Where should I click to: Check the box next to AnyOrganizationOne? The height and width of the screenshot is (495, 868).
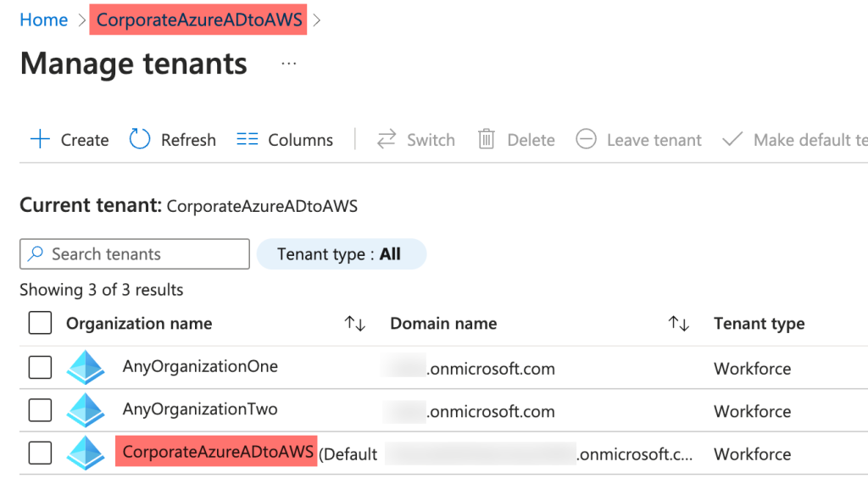click(x=40, y=367)
